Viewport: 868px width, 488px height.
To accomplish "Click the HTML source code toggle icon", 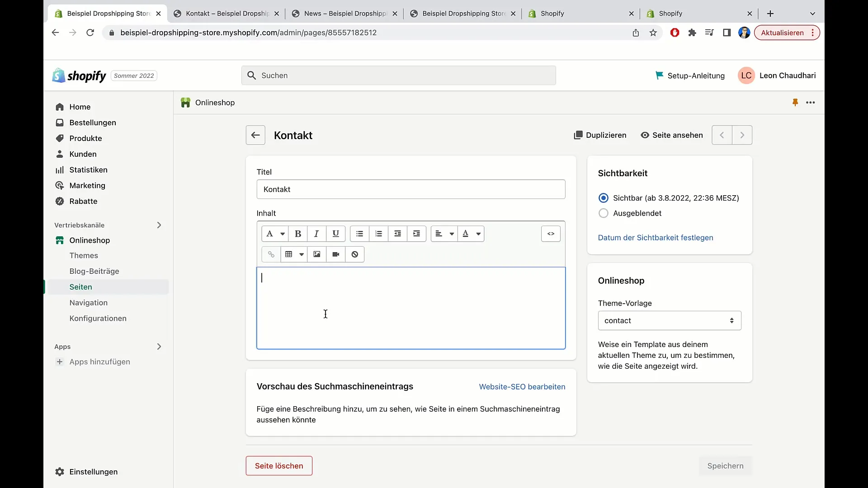I will tap(551, 234).
